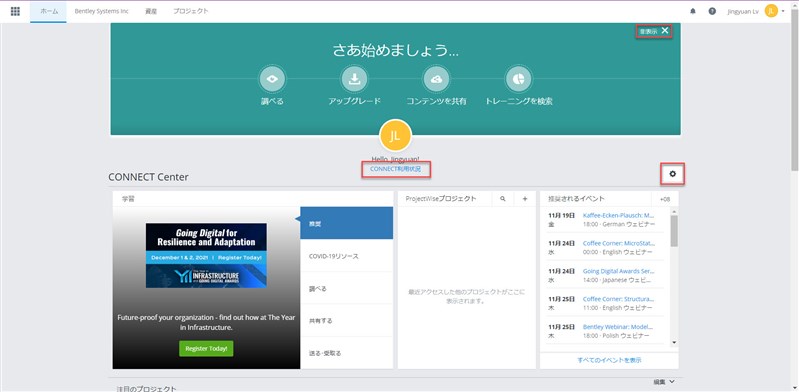
Task: Open the notifications bell
Action: (x=693, y=11)
